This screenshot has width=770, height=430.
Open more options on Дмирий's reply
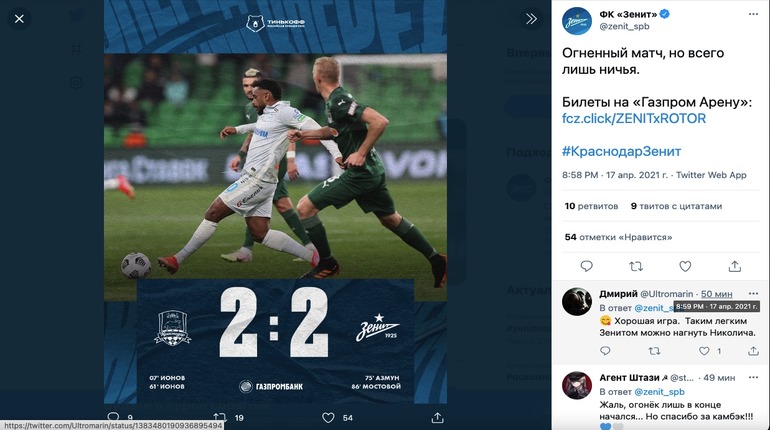(753, 294)
